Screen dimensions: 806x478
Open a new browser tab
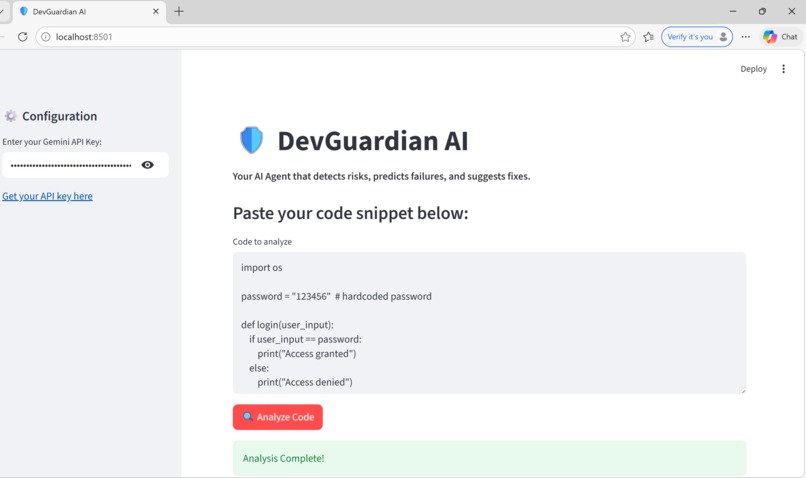pyautogui.click(x=179, y=11)
